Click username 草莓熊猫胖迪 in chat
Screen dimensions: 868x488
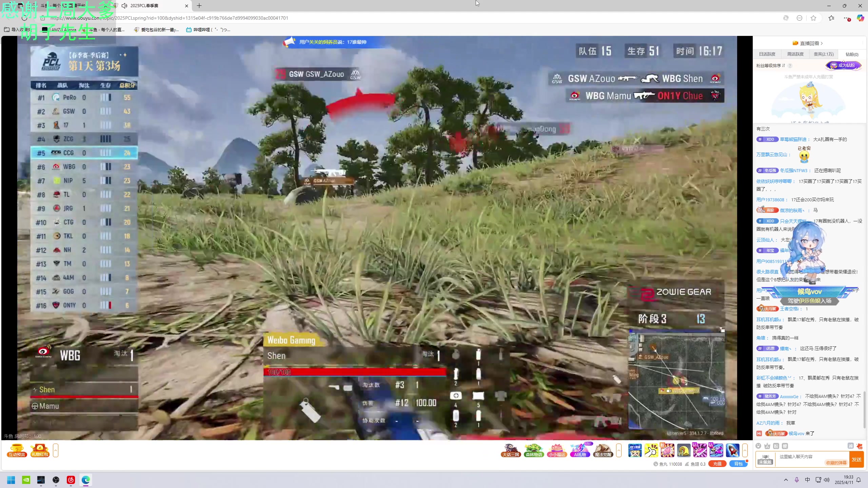pyautogui.click(x=793, y=140)
